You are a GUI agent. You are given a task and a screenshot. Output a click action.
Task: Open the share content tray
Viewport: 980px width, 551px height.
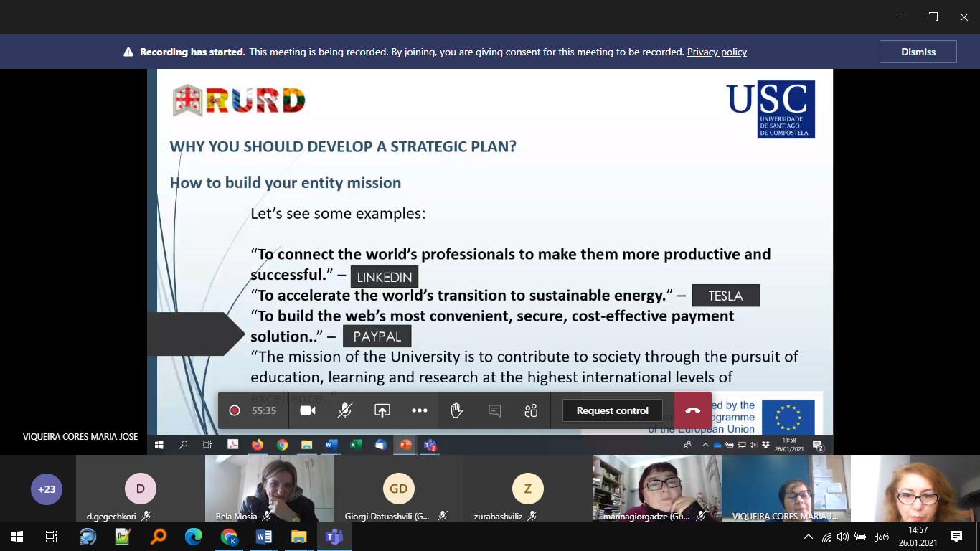382,410
